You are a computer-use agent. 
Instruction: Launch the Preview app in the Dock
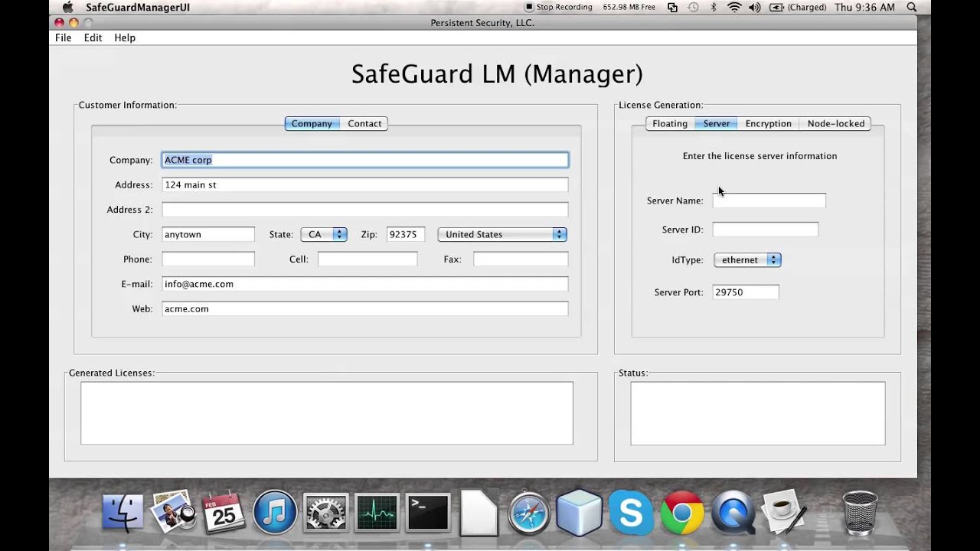(x=173, y=512)
